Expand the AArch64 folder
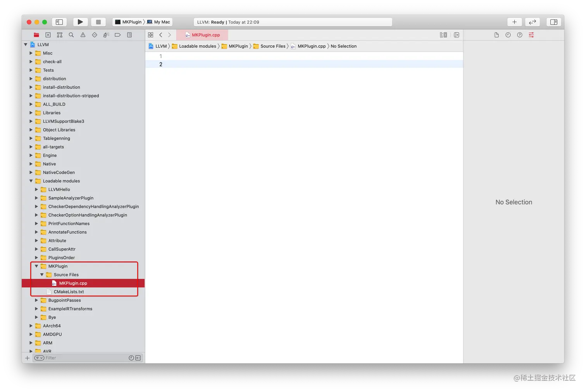Viewport: 586px width, 392px height. pyautogui.click(x=31, y=326)
